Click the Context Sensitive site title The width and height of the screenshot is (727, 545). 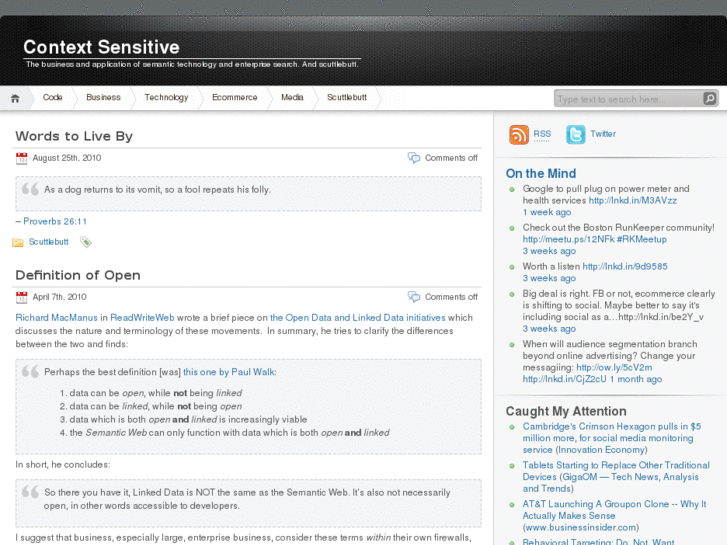(x=102, y=47)
